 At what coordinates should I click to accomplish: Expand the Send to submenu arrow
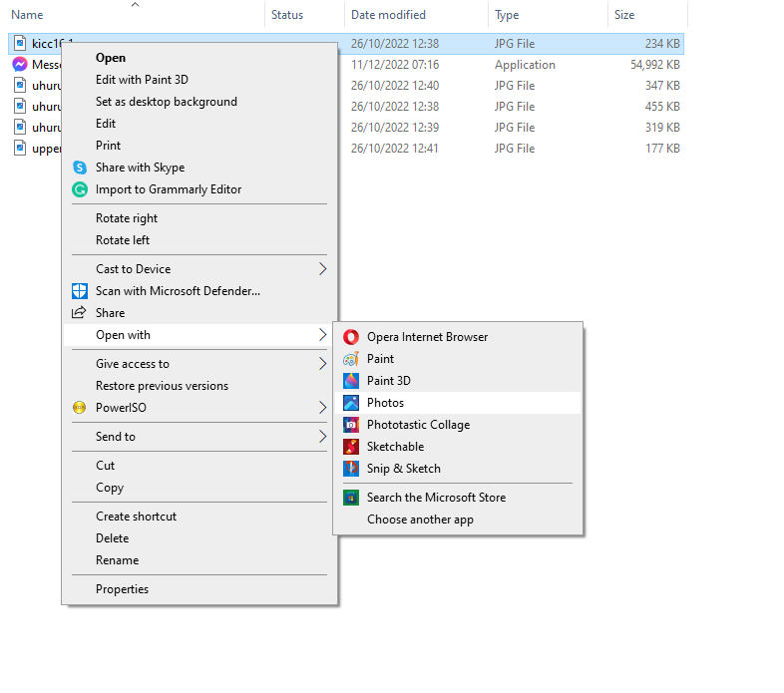click(x=322, y=437)
